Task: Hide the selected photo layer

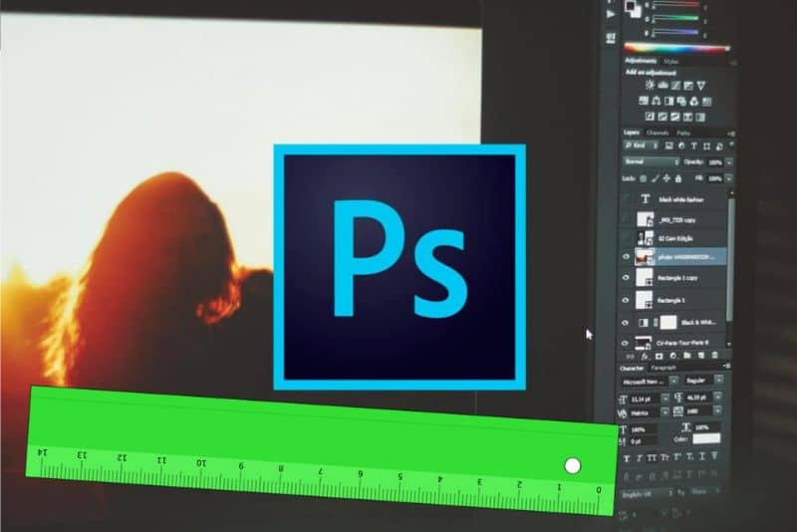Action: pyautogui.click(x=626, y=257)
